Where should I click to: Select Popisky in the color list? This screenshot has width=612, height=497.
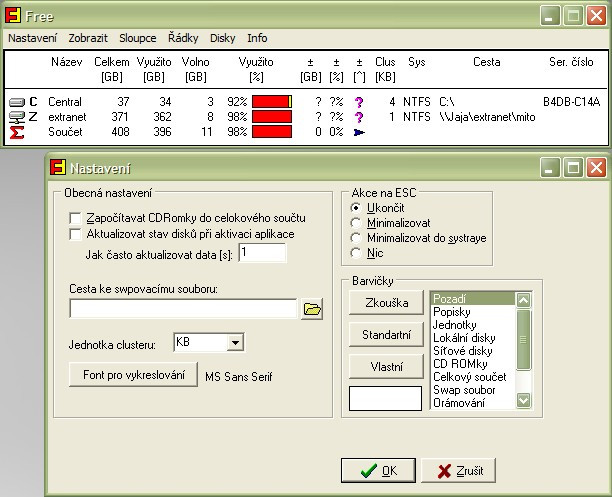click(x=473, y=312)
